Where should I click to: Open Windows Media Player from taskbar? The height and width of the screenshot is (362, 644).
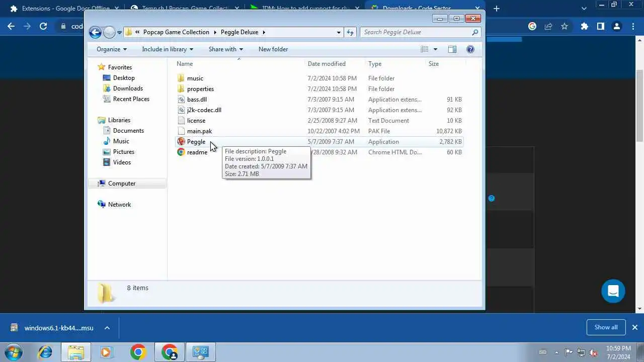pyautogui.click(x=106, y=352)
